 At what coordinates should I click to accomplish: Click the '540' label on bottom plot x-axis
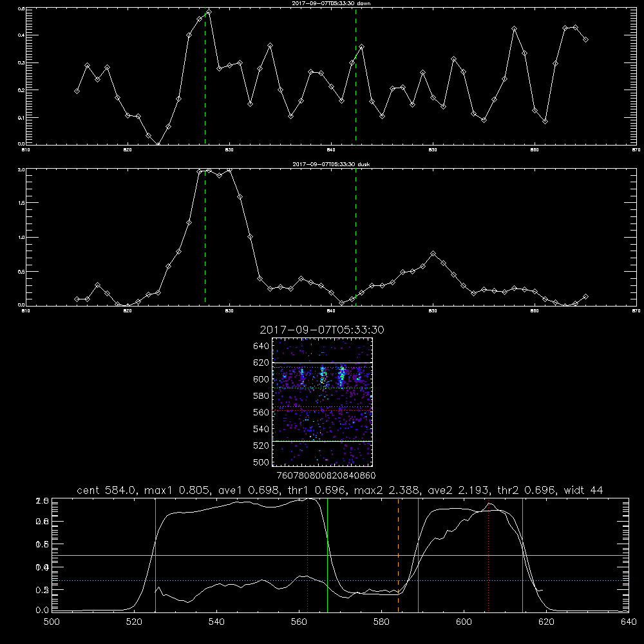216,622
